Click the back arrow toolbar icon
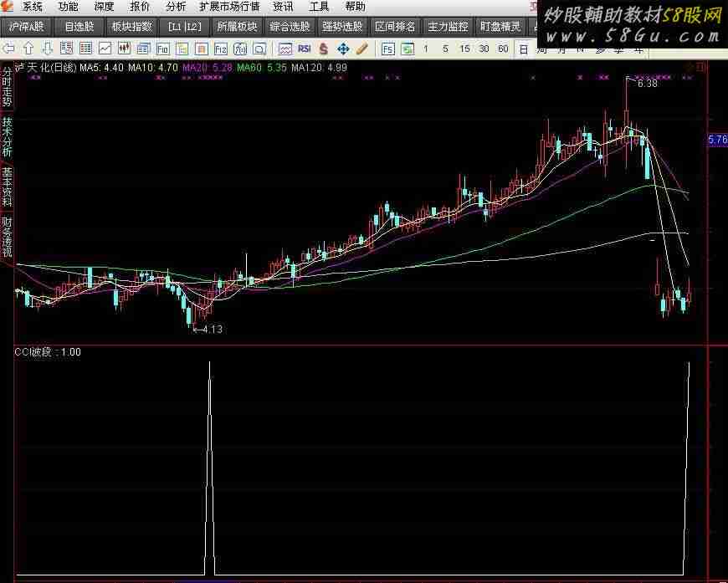This screenshot has height=583, width=728. [8, 49]
